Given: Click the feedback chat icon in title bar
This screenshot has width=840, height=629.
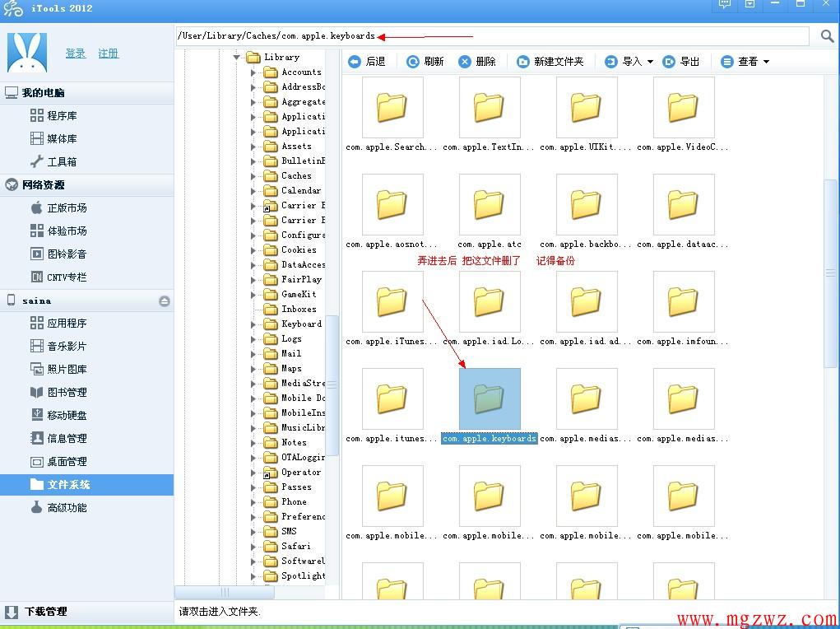Looking at the screenshot, I should click(x=724, y=4).
